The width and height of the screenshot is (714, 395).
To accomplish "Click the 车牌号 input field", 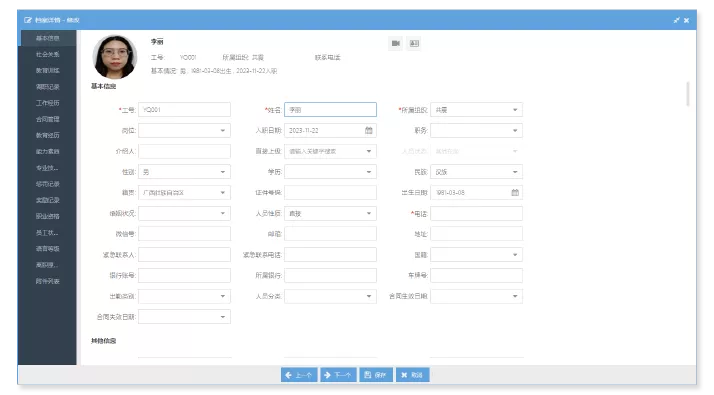I will point(477,275).
